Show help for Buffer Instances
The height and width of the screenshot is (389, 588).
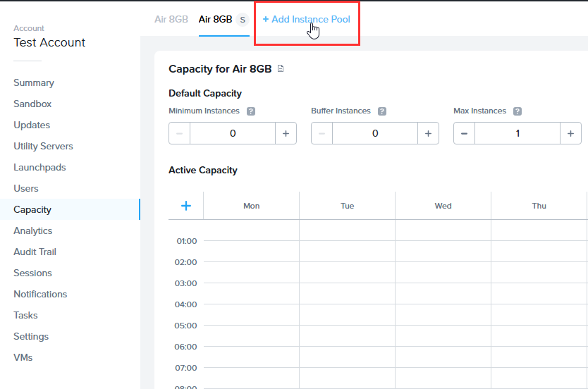[381, 111]
